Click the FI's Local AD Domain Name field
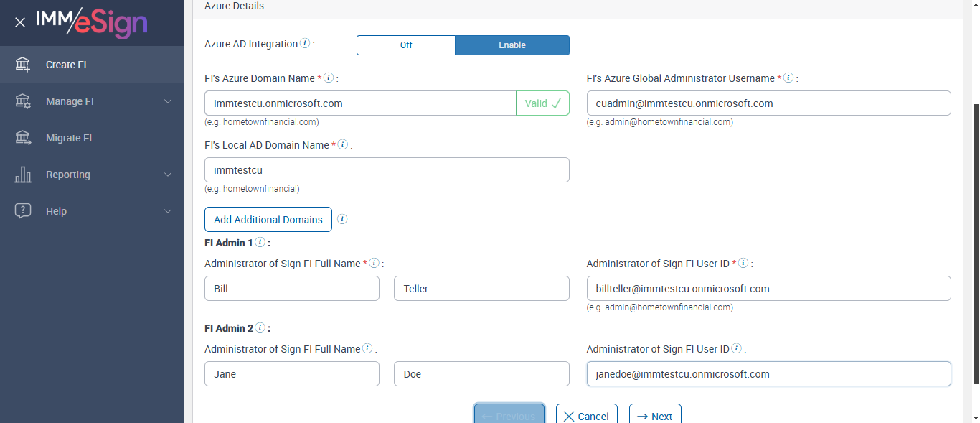 point(387,170)
